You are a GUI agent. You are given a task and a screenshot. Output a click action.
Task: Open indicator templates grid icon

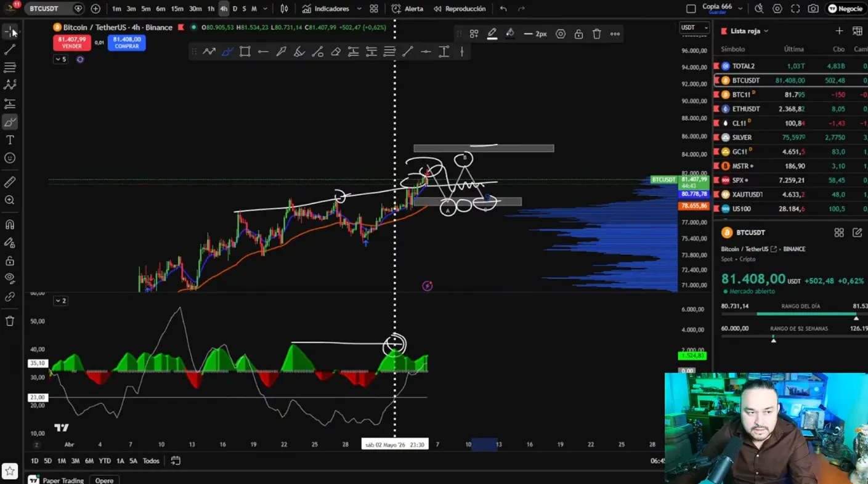pos(374,9)
